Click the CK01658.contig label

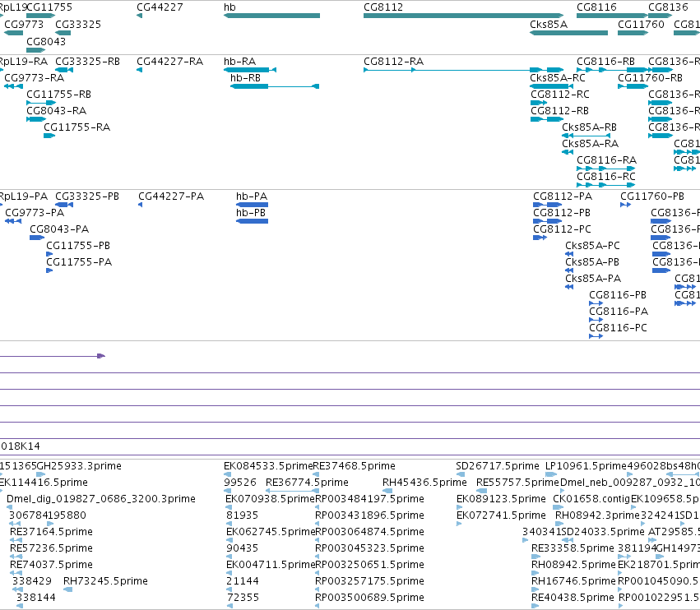pos(591,498)
